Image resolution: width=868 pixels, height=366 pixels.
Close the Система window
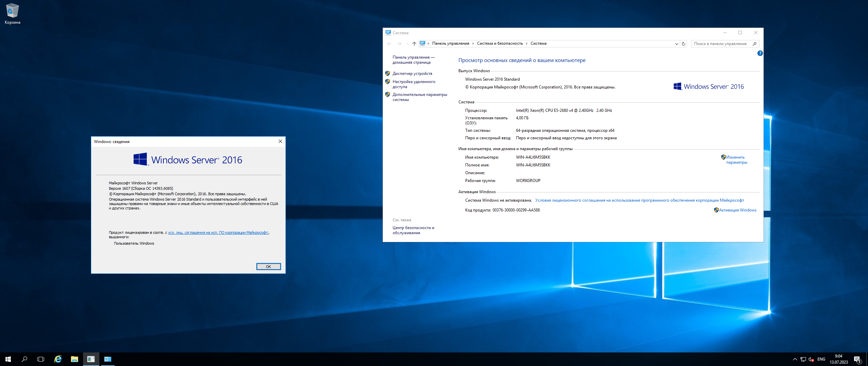(x=755, y=33)
